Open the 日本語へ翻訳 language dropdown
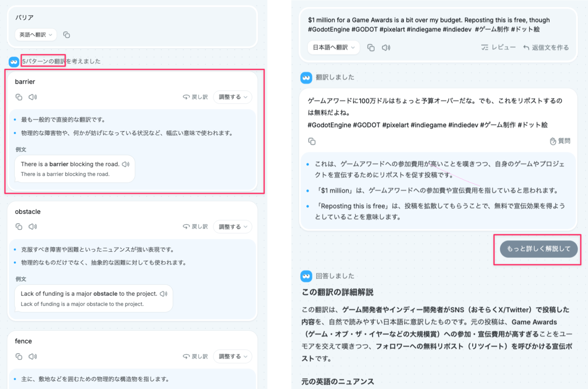This screenshot has width=588, height=389. pyautogui.click(x=334, y=48)
